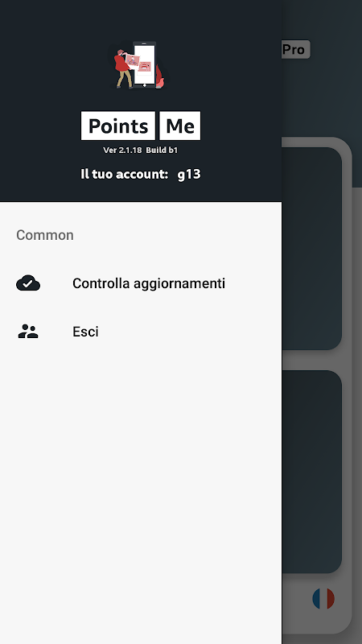
Task: Click the phone illustration in the drawer header
Action: coord(145,64)
